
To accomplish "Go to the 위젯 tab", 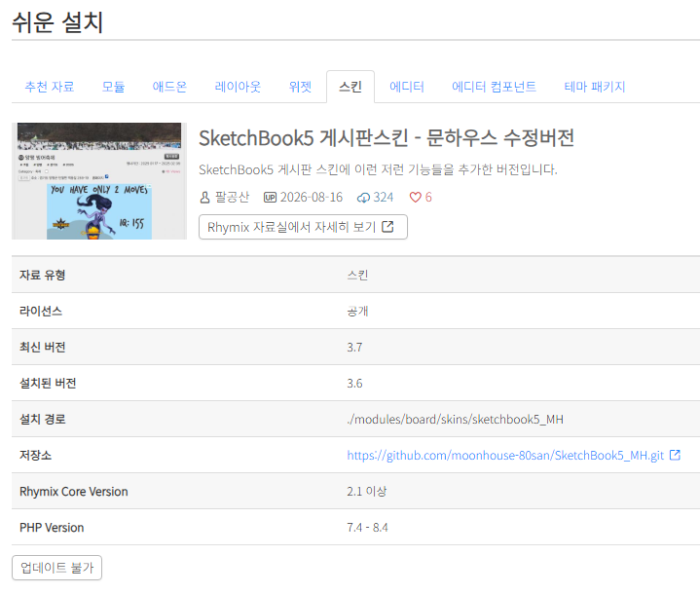I will click(x=300, y=87).
